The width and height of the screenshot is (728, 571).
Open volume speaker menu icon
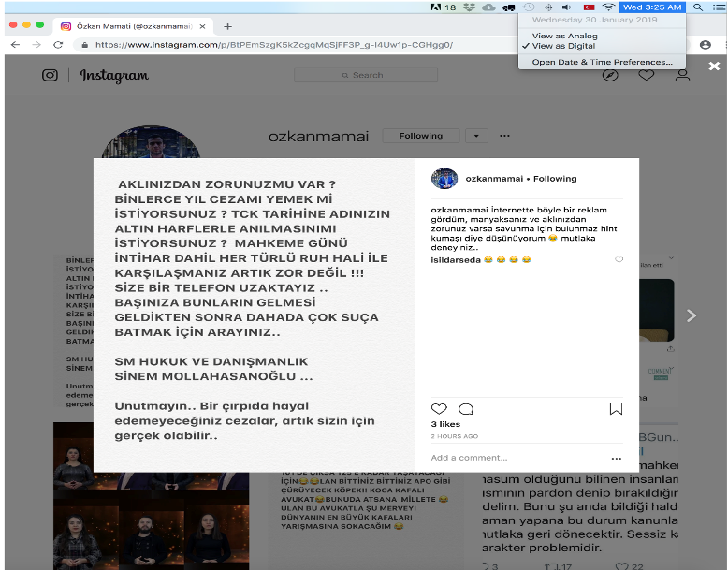[x=566, y=7]
